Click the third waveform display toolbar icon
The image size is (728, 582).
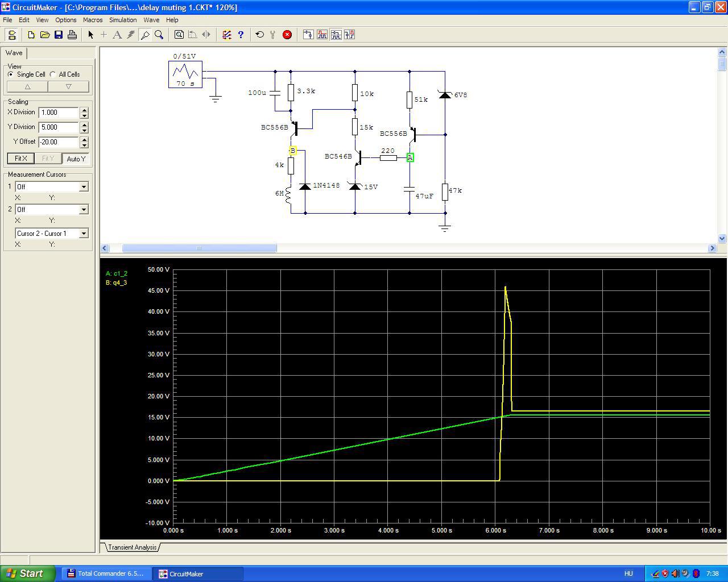tap(336, 35)
